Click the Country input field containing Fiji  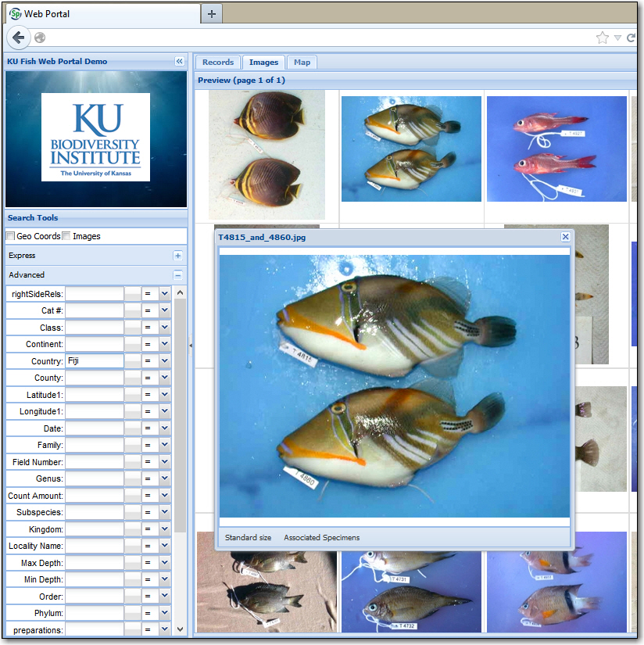click(x=95, y=360)
